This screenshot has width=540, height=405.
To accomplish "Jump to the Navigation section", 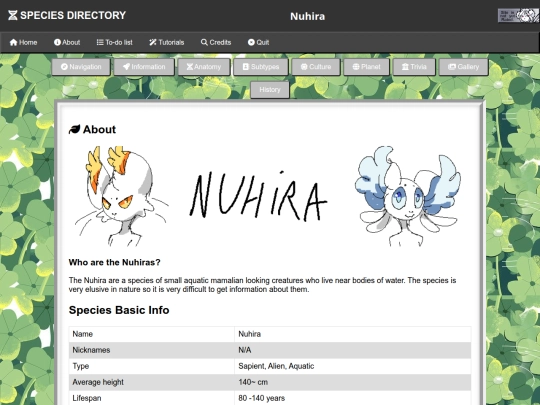I will point(81,67).
